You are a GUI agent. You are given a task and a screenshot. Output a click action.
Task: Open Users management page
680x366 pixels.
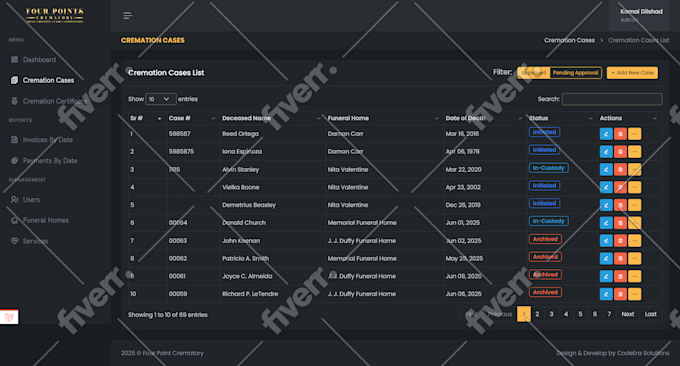click(31, 199)
